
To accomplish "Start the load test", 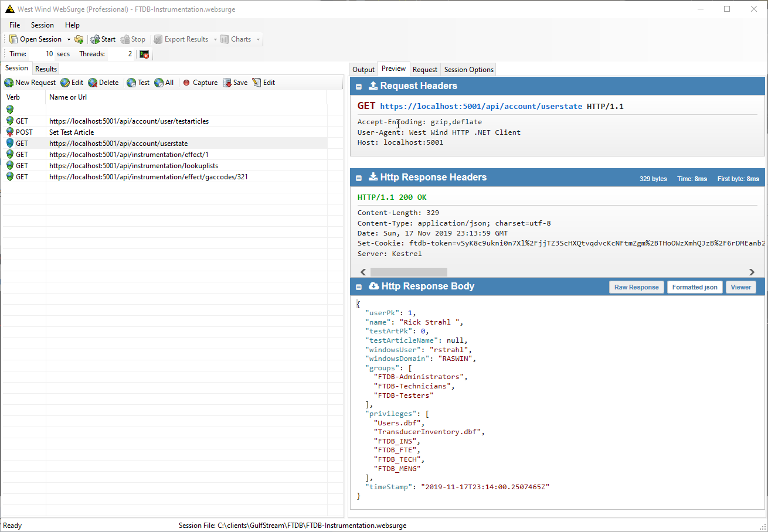I will pos(103,39).
